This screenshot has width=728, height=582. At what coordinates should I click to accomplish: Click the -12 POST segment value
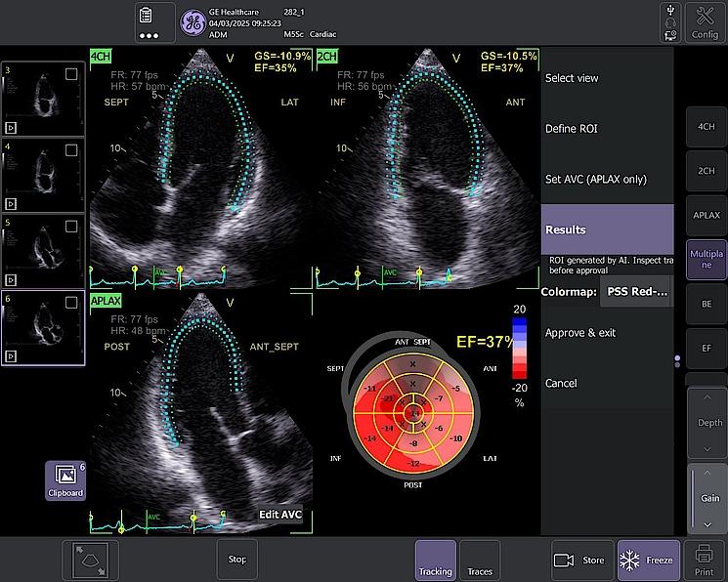coord(412,464)
